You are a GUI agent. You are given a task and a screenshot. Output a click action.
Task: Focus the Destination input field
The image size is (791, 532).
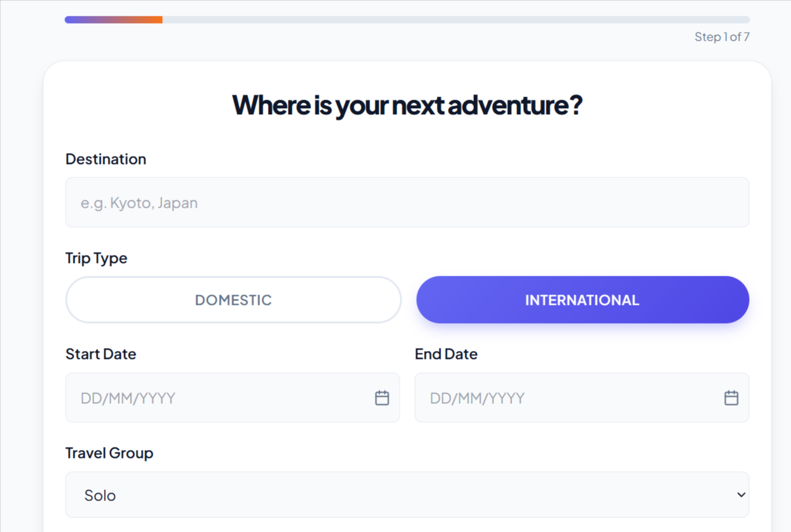(407, 202)
